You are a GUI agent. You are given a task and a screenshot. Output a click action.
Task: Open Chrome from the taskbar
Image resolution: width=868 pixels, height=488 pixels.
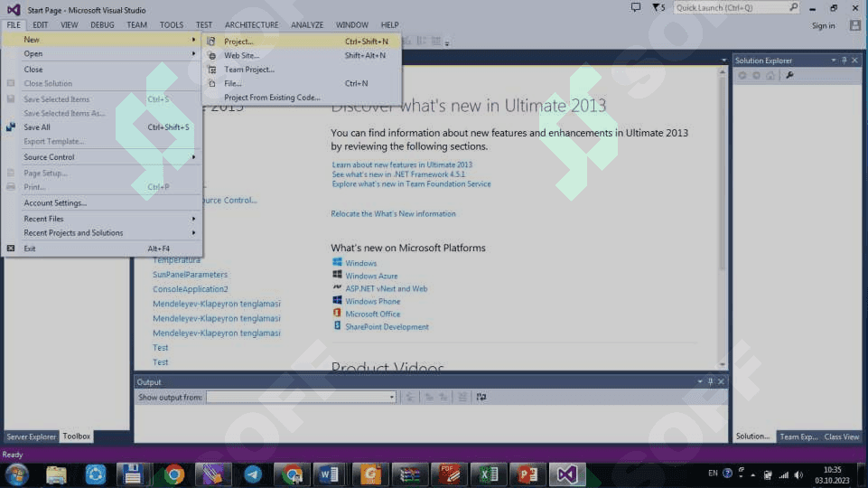(x=173, y=474)
